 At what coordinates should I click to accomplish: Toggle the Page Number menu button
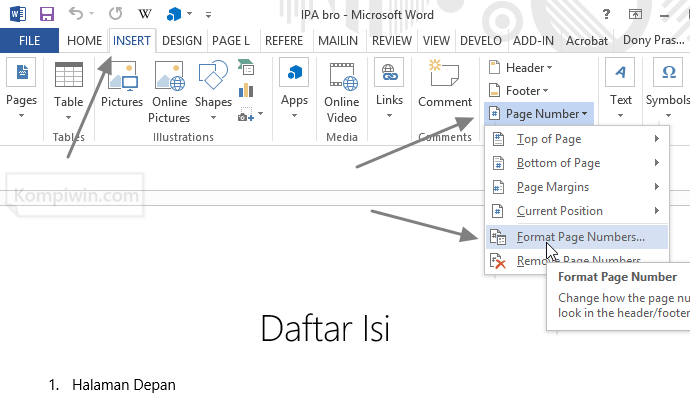(x=539, y=114)
